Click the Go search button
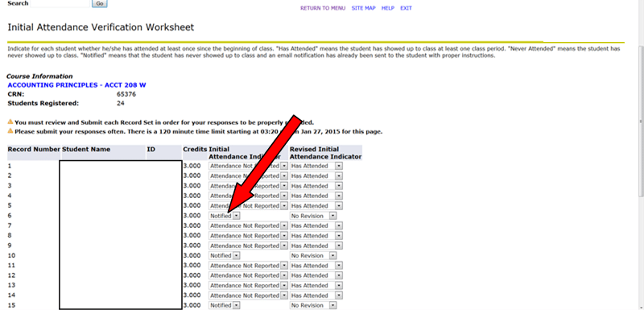 tap(99, 3)
